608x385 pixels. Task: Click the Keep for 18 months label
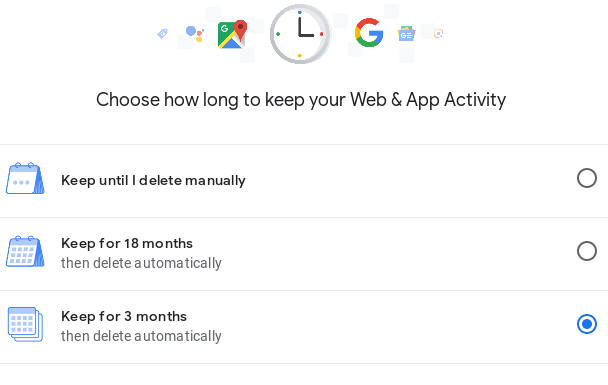click(x=127, y=243)
